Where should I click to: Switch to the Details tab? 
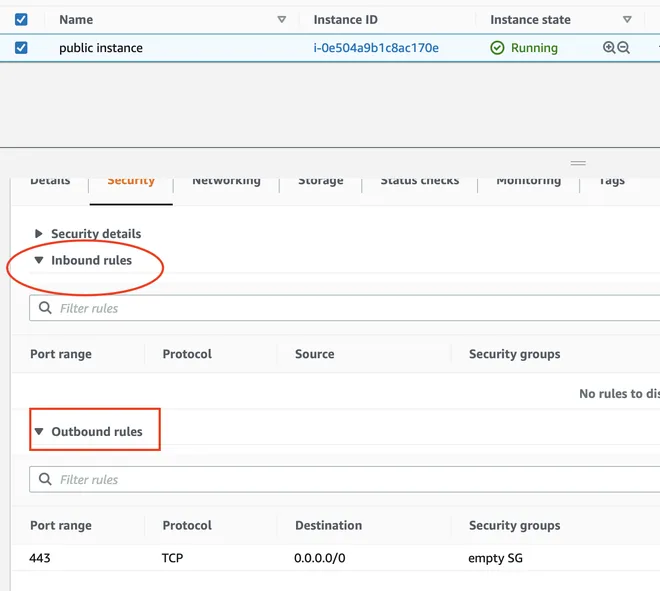coord(50,181)
